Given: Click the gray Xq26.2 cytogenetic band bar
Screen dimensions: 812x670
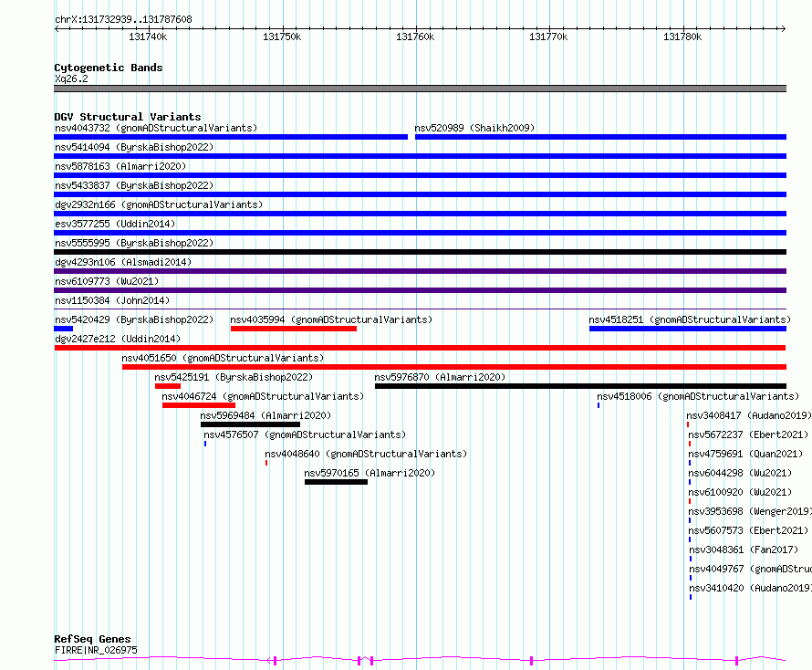Looking at the screenshot, I should click(x=420, y=89).
